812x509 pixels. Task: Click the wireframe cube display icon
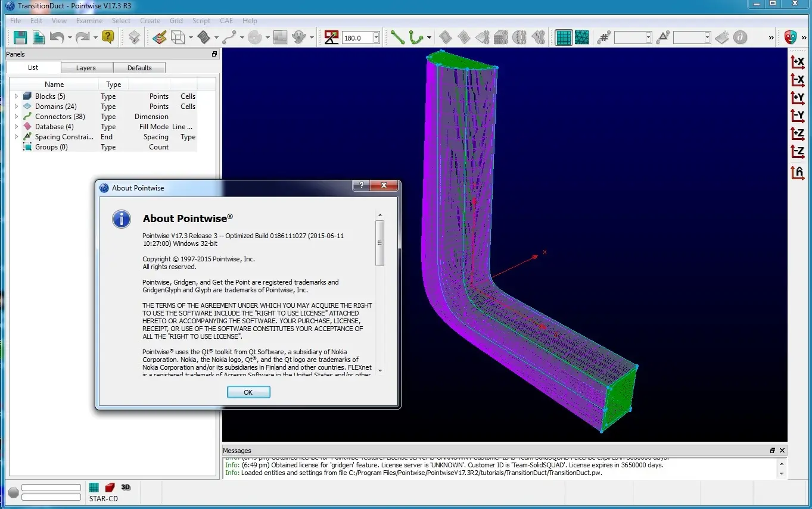coord(178,38)
